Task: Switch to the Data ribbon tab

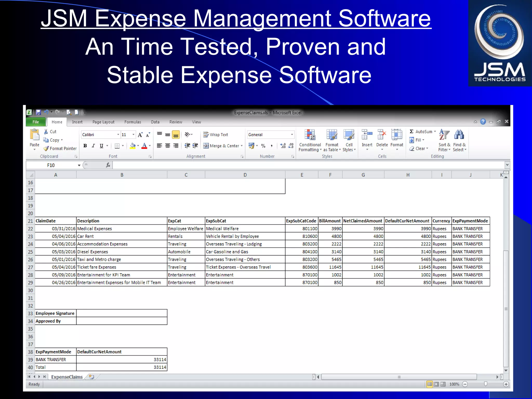Action: point(155,122)
